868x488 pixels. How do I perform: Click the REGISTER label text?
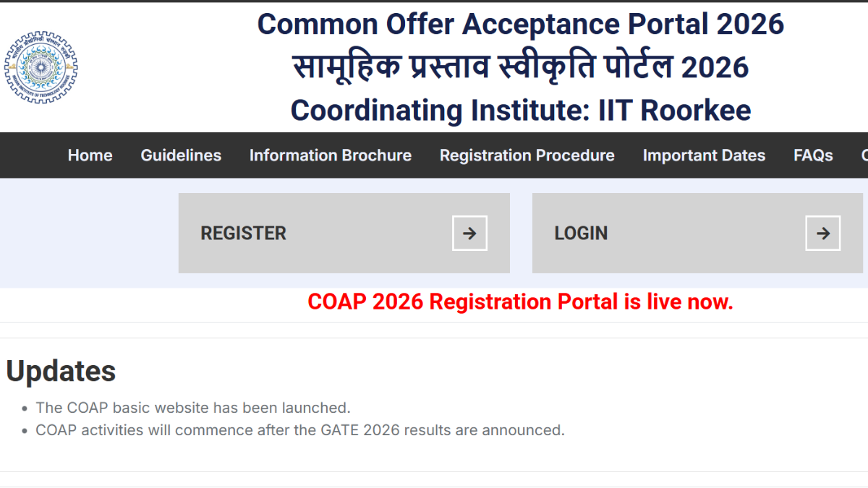[x=243, y=234]
